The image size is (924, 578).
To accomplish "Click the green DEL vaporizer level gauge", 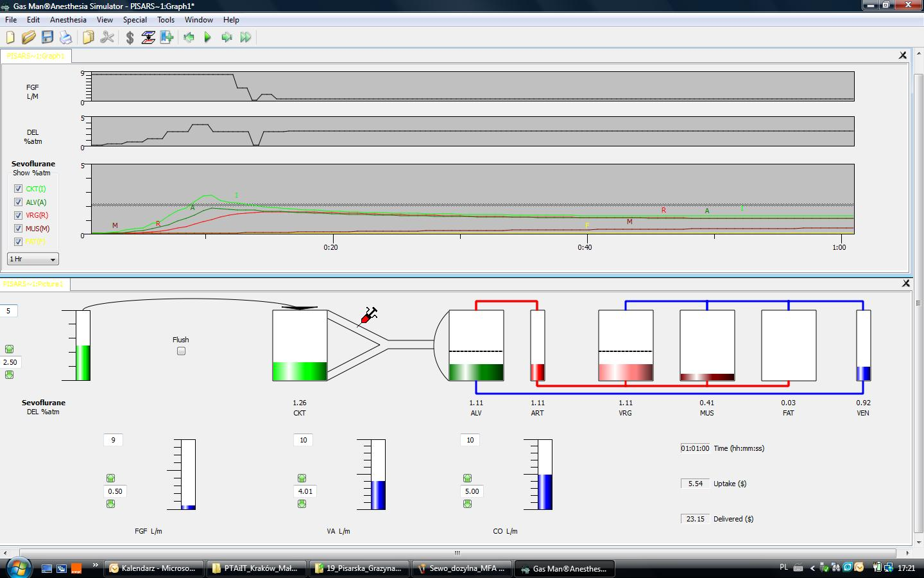I will click(83, 346).
